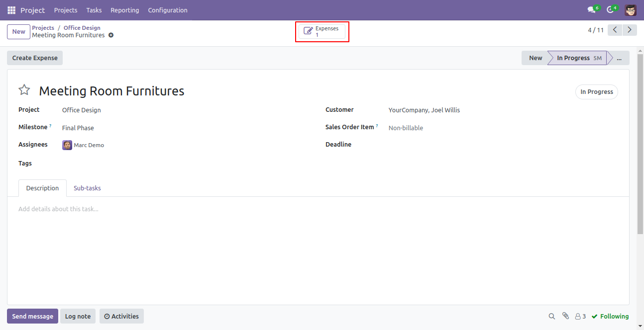Expand more stages with the ellipsis button

pos(619,58)
